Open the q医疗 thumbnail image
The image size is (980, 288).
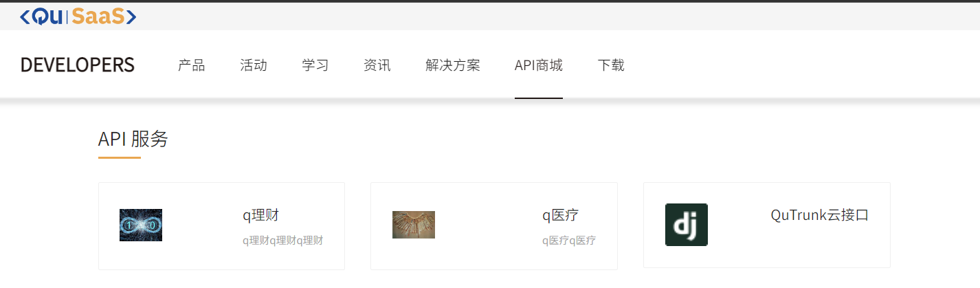[414, 225]
